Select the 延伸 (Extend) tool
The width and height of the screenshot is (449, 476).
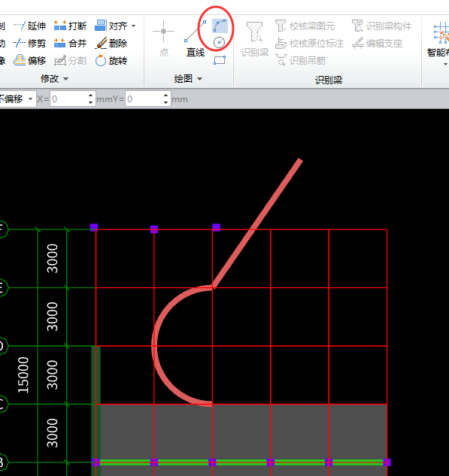point(30,26)
